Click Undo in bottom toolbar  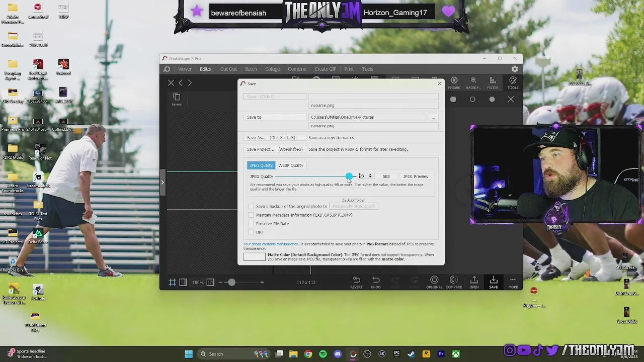(376, 283)
